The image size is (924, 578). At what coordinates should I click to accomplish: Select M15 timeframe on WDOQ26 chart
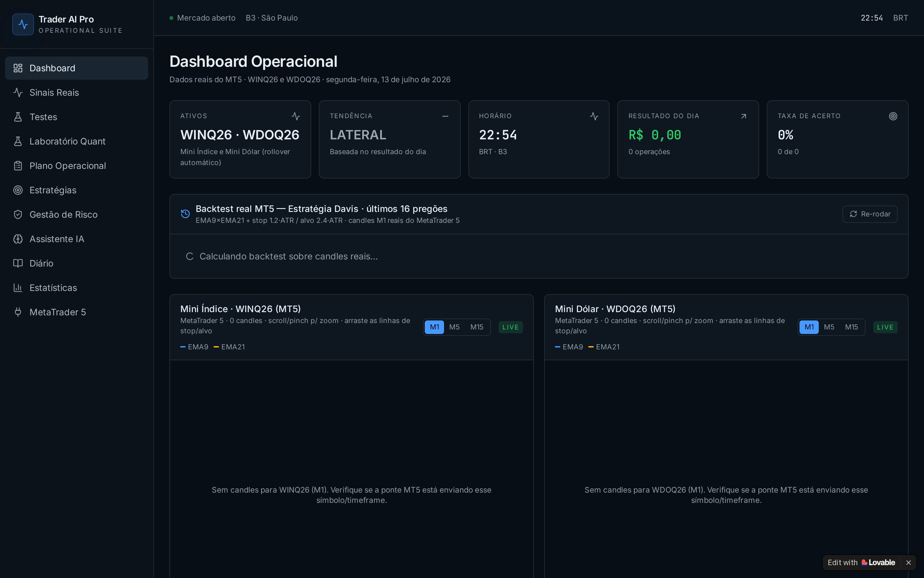[851, 327]
